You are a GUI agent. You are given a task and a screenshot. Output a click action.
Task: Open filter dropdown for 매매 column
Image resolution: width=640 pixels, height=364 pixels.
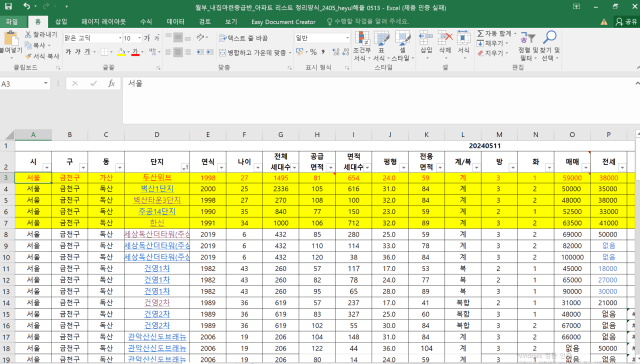point(586,167)
